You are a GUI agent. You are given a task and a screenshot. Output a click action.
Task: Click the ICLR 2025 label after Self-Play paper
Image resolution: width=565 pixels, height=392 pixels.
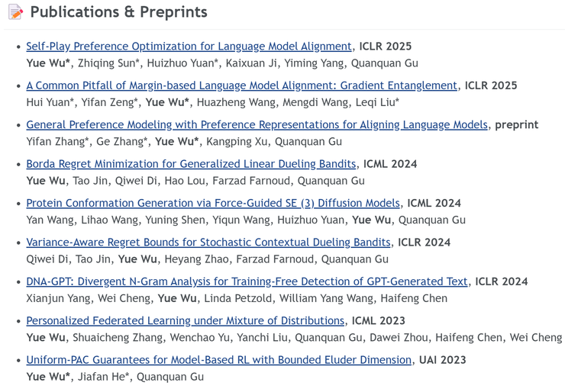386,47
